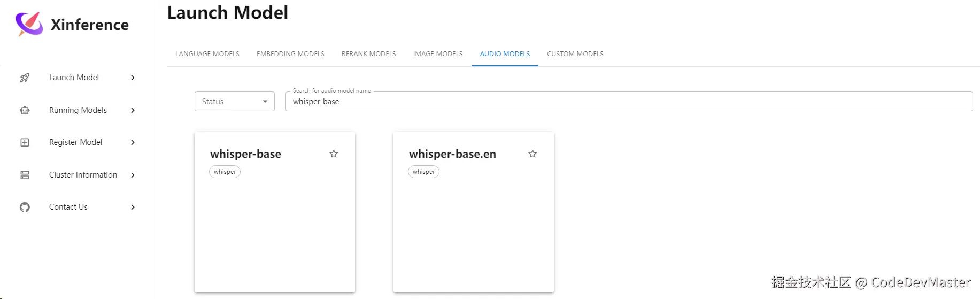Click the Register Model plus icon
Image resolution: width=980 pixels, height=299 pixels.
pyautogui.click(x=25, y=142)
